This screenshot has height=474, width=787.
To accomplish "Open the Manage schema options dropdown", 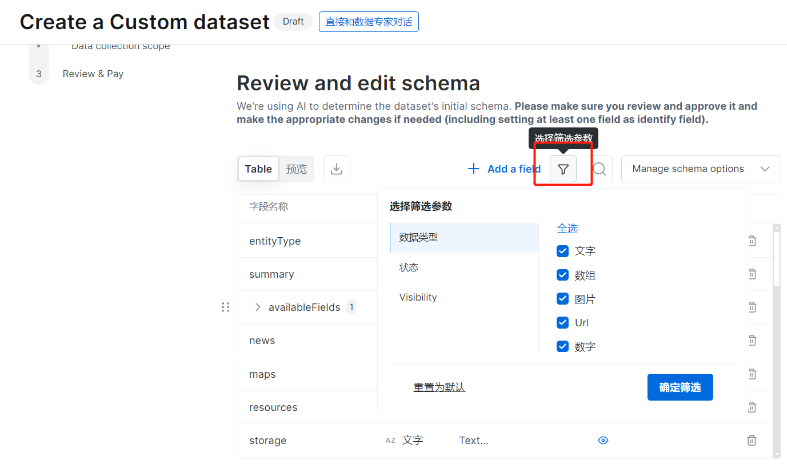I will click(701, 169).
